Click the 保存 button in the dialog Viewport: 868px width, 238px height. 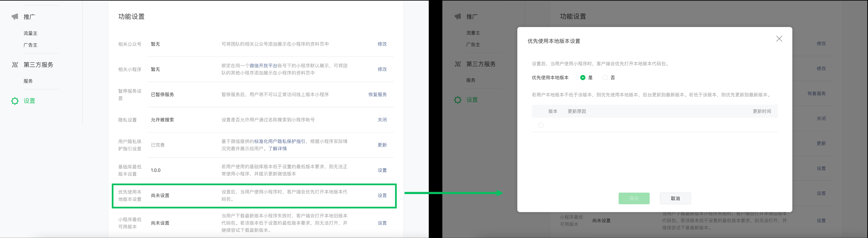click(x=634, y=198)
